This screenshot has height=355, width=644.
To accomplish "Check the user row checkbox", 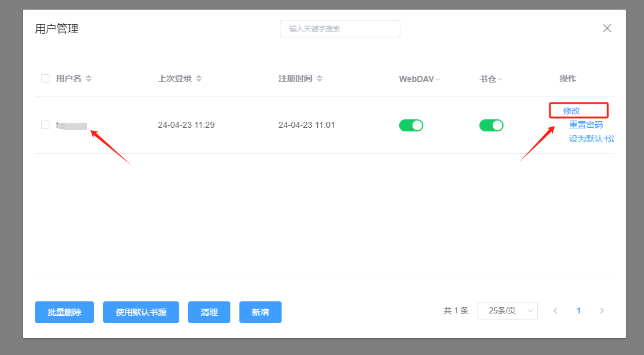I will pyautogui.click(x=45, y=125).
